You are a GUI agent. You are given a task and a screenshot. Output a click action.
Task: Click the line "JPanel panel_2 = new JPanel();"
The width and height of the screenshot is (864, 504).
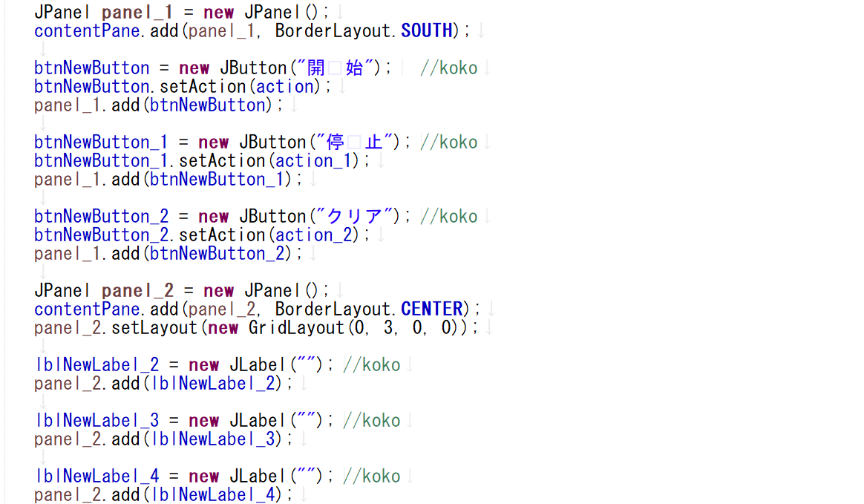coord(181,291)
